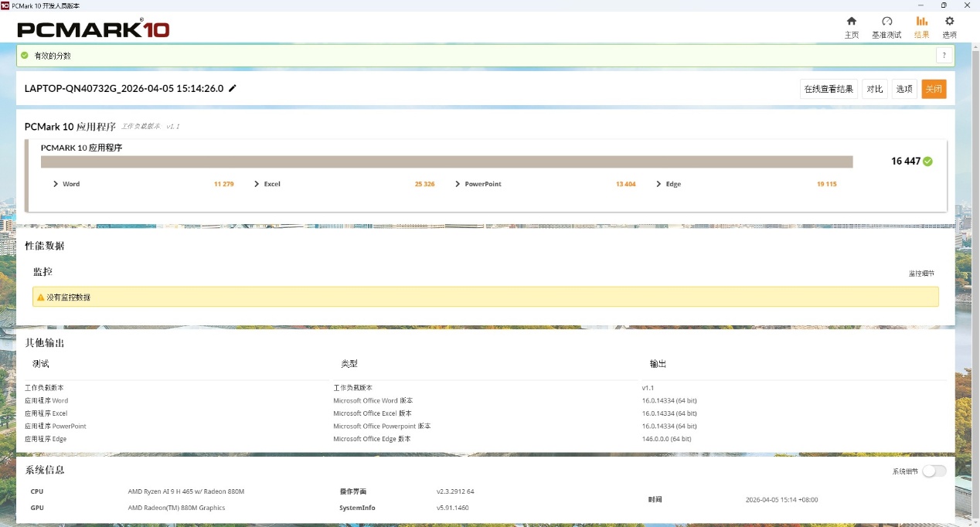Click the result name LAPTOP-QN40732G title

click(x=124, y=88)
